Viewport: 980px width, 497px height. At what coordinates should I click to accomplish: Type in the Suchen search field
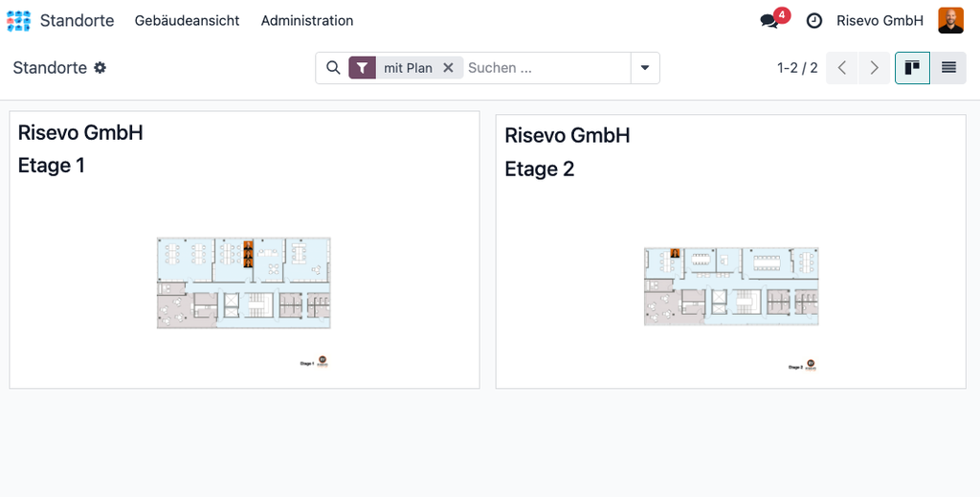546,68
